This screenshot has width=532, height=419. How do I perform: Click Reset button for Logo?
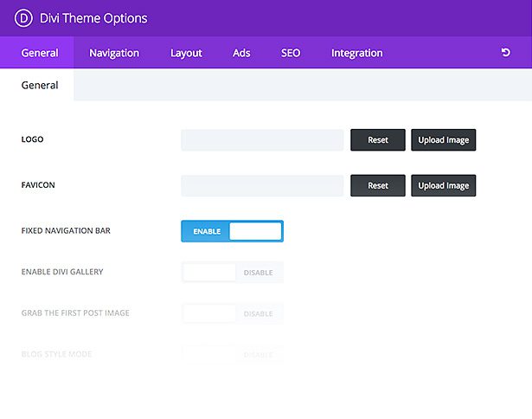tap(378, 140)
